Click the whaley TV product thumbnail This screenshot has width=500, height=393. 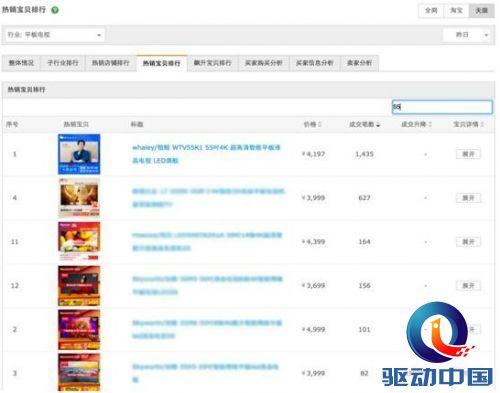click(79, 154)
